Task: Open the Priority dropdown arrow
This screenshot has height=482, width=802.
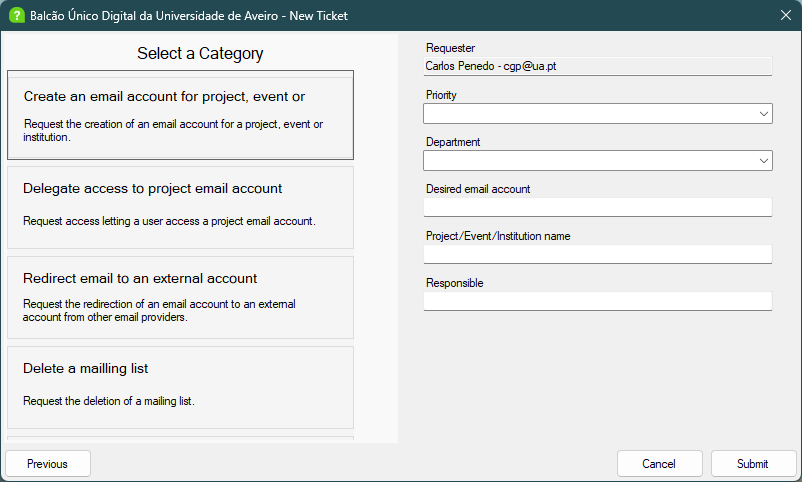Action: [764, 114]
